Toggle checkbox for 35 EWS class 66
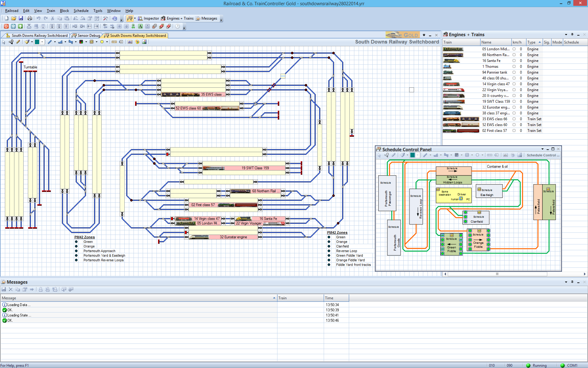 pos(514,119)
